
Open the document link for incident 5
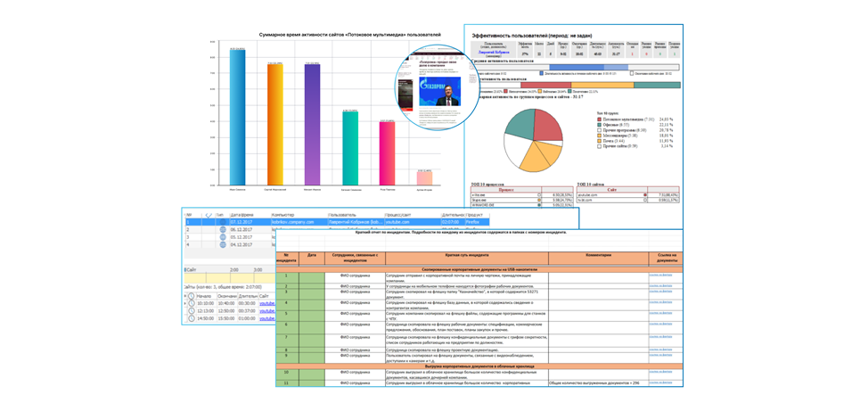coord(660,313)
